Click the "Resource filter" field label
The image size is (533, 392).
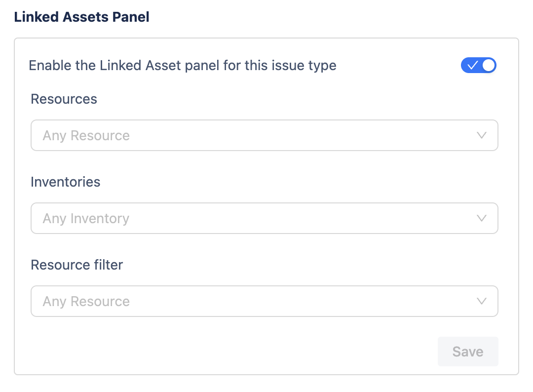point(77,265)
